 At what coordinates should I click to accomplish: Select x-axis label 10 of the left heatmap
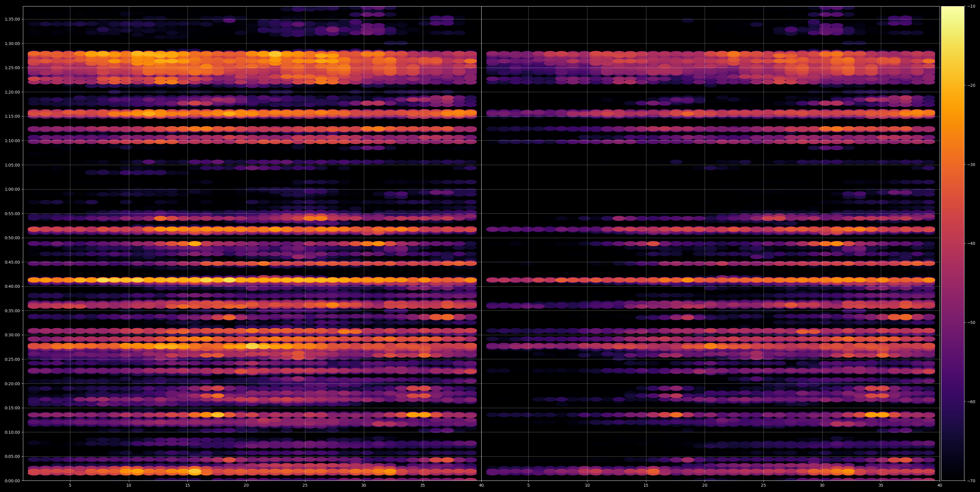click(x=129, y=486)
